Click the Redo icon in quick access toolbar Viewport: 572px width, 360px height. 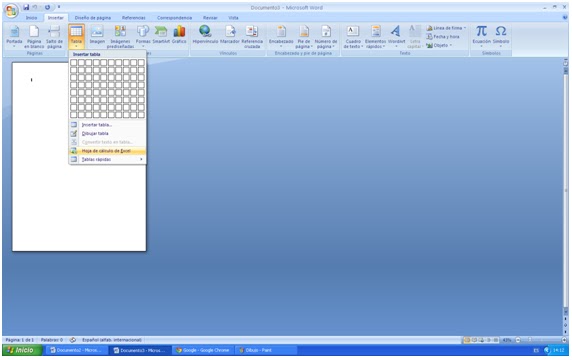pyautogui.click(x=47, y=7)
